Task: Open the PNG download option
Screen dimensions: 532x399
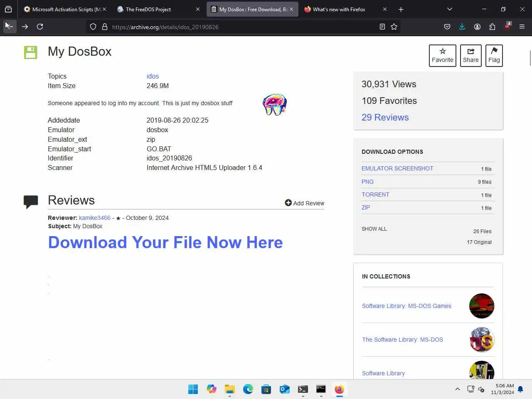Action: tap(367, 182)
